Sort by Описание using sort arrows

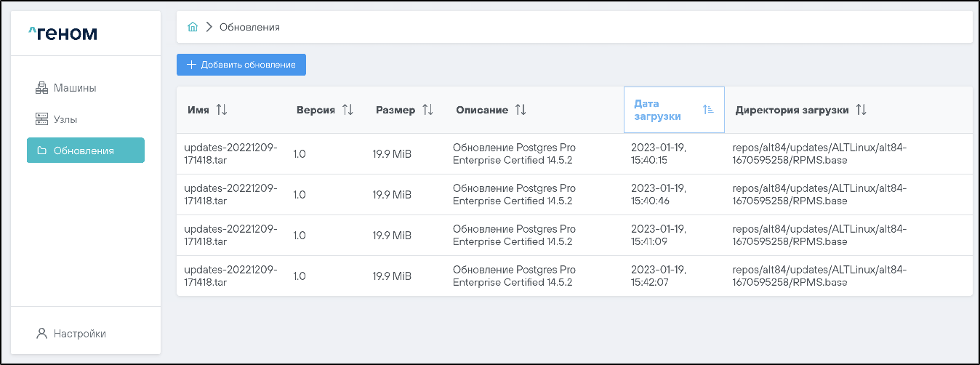521,110
